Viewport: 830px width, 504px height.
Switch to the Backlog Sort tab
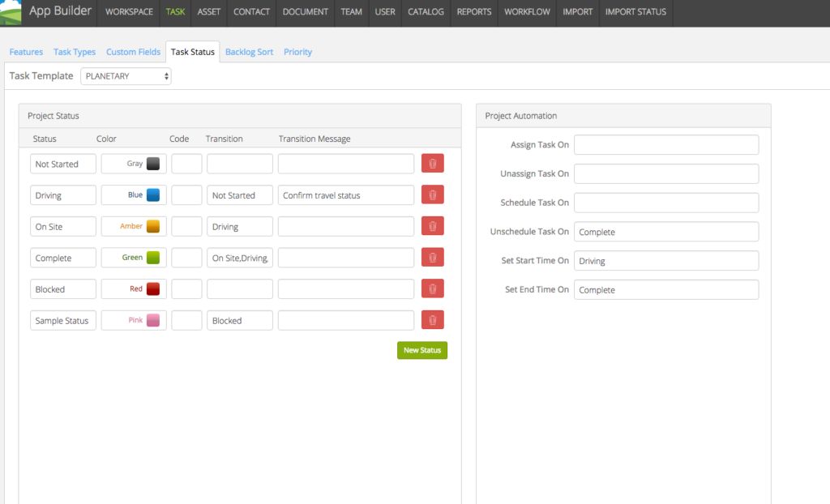pyautogui.click(x=250, y=52)
